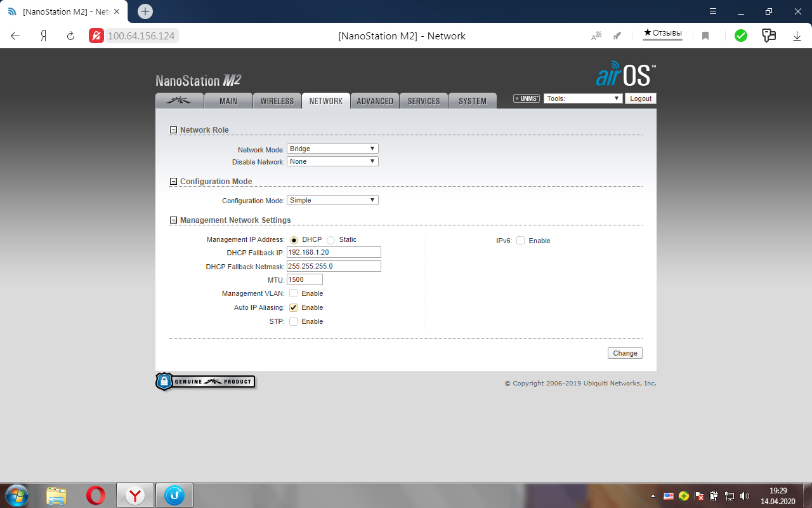Open the SERVICES tab
The width and height of the screenshot is (812, 508).
pos(424,100)
